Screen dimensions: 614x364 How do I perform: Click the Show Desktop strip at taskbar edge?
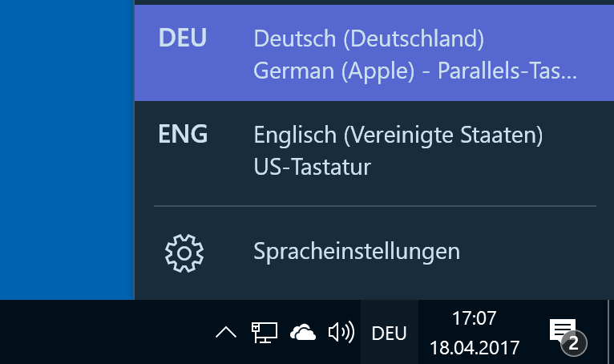pyautogui.click(x=611, y=332)
